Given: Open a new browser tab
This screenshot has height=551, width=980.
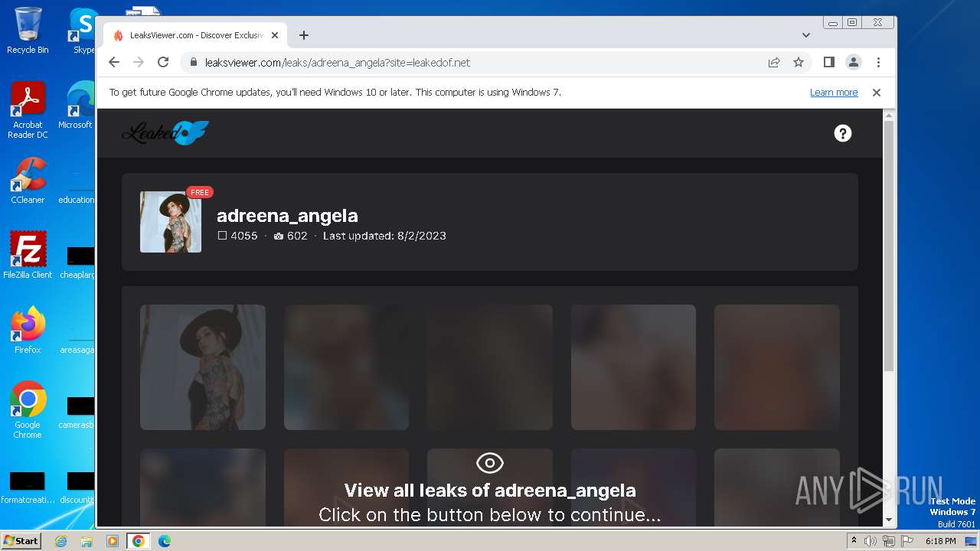Looking at the screenshot, I should [x=304, y=35].
